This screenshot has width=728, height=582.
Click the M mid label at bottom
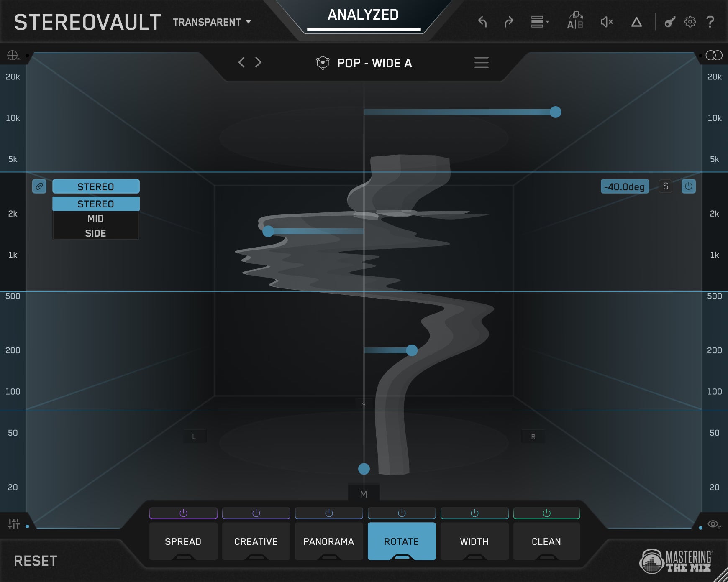[364, 494]
